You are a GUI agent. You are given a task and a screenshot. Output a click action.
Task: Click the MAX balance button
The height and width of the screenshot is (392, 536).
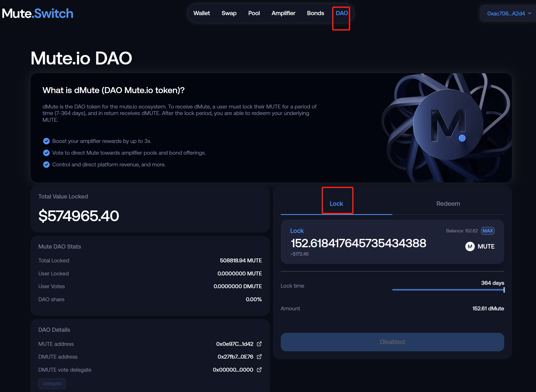[x=488, y=231]
